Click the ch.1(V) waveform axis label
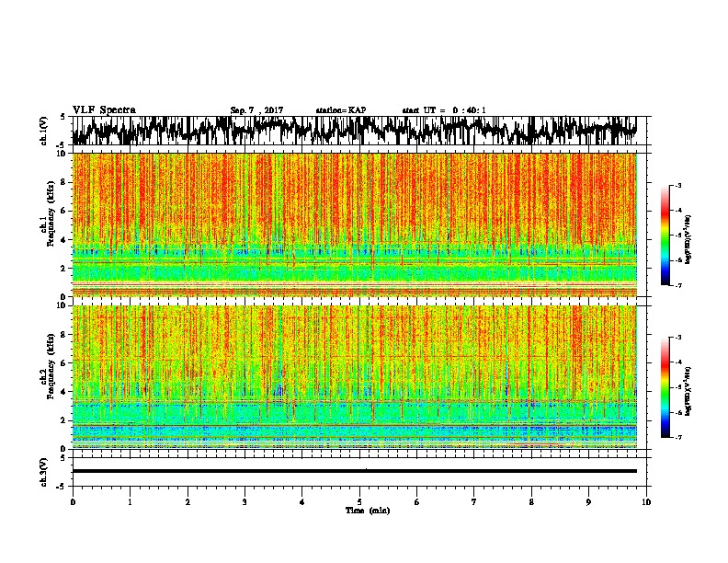Image resolution: width=728 pixels, height=563 pixels. pyautogui.click(x=45, y=131)
